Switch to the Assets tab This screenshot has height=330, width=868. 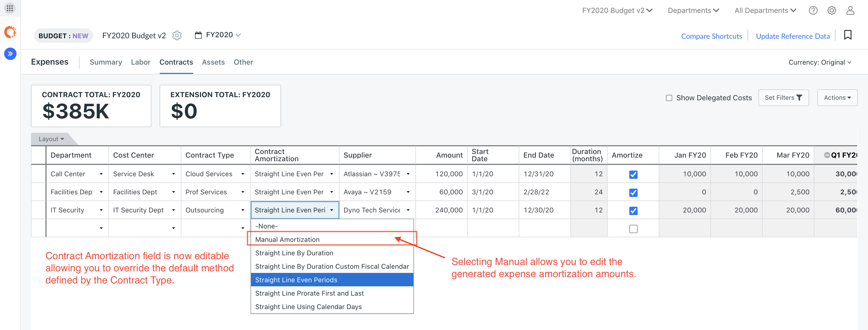coord(213,62)
